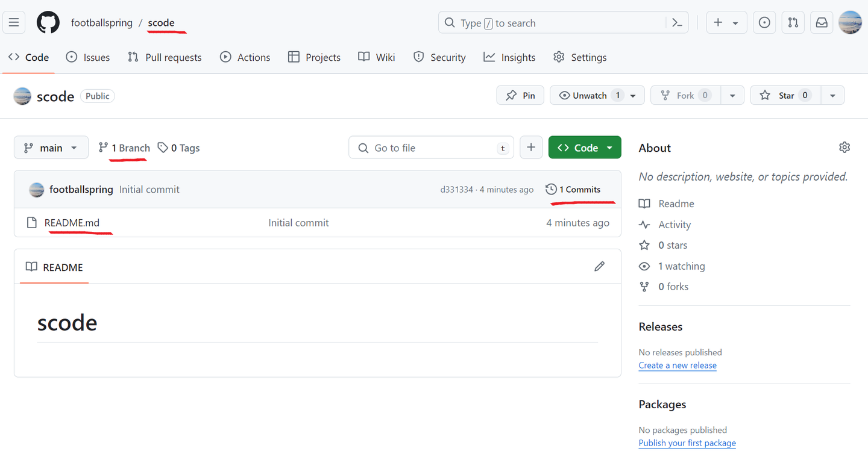Open GitHub home via the Octocat logo
This screenshot has height=454, width=868.
[x=48, y=22]
